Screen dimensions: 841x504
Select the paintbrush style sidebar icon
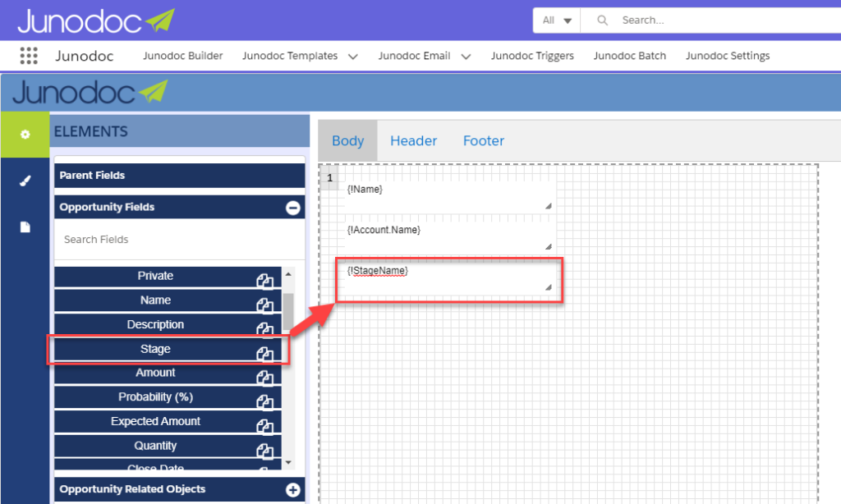(25, 181)
